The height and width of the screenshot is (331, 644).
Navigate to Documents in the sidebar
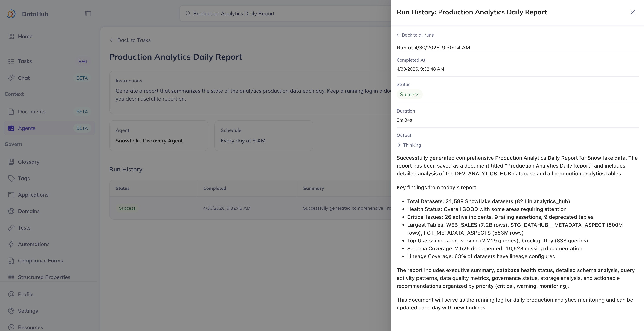coord(31,112)
